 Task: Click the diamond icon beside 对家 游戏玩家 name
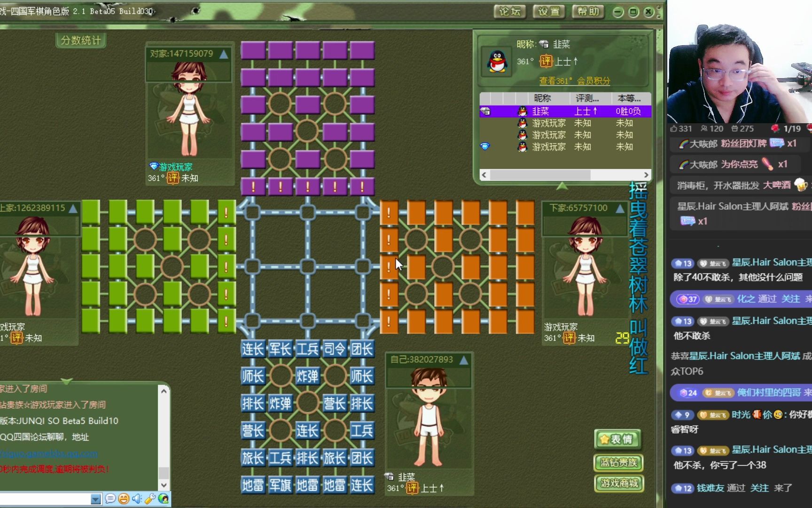point(153,167)
